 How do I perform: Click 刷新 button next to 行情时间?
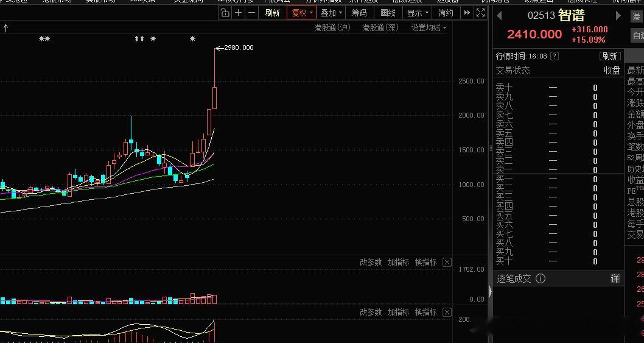(610, 56)
